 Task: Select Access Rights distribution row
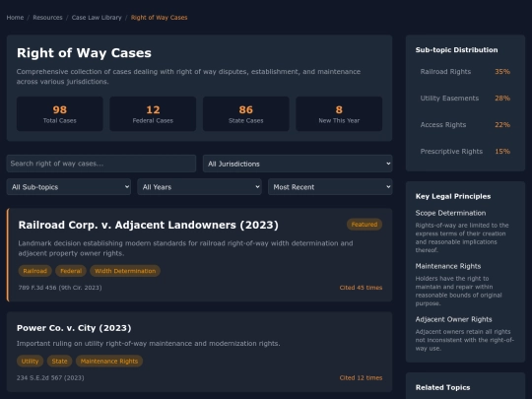[x=465, y=125]
